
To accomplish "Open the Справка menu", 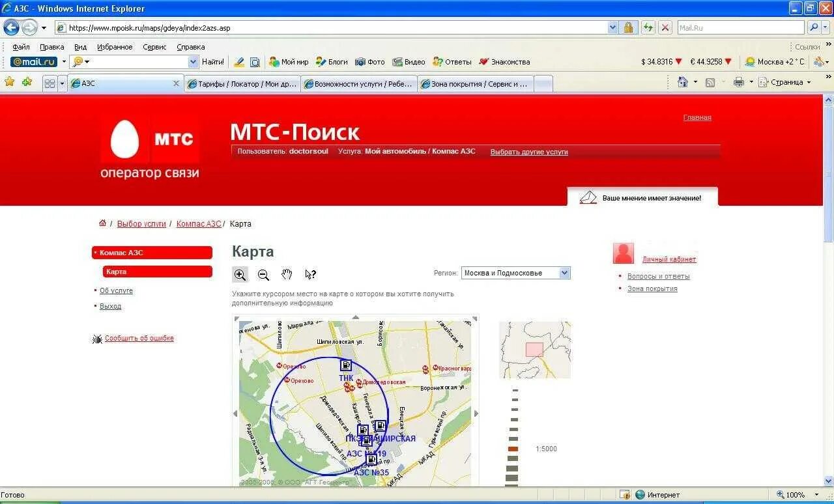I will pos(191,47).
